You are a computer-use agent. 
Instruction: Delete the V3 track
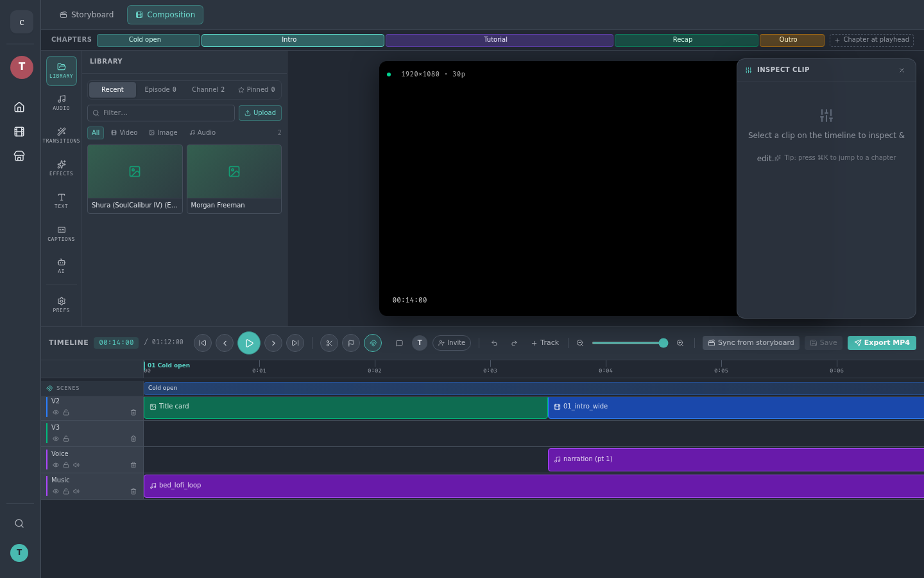[x=133, y=439]
